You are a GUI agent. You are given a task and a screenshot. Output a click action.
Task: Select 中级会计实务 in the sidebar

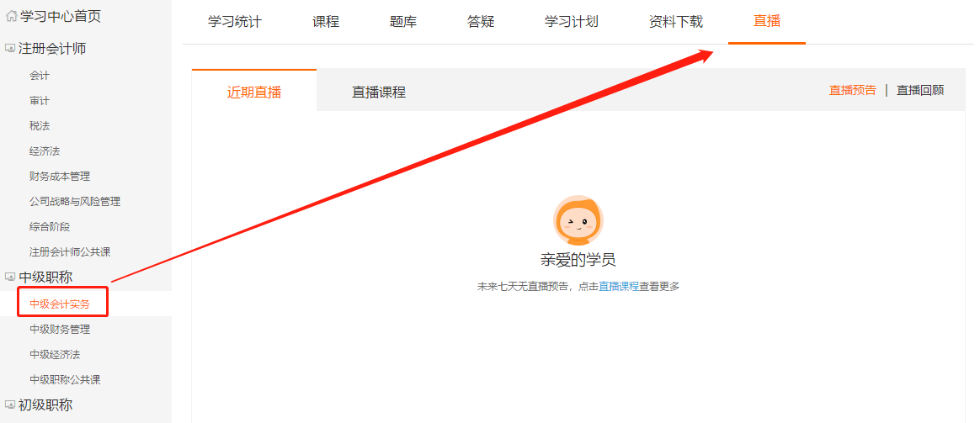60,304
